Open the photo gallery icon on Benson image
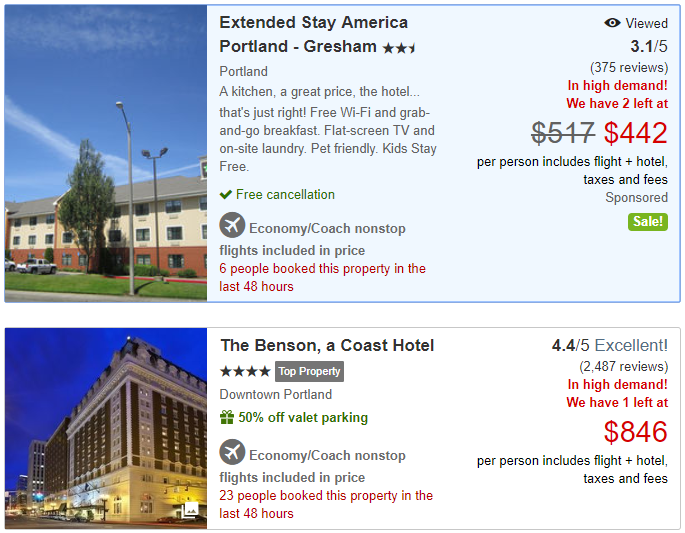The height and width of the screenshot is (533, 685). point(190,509)
